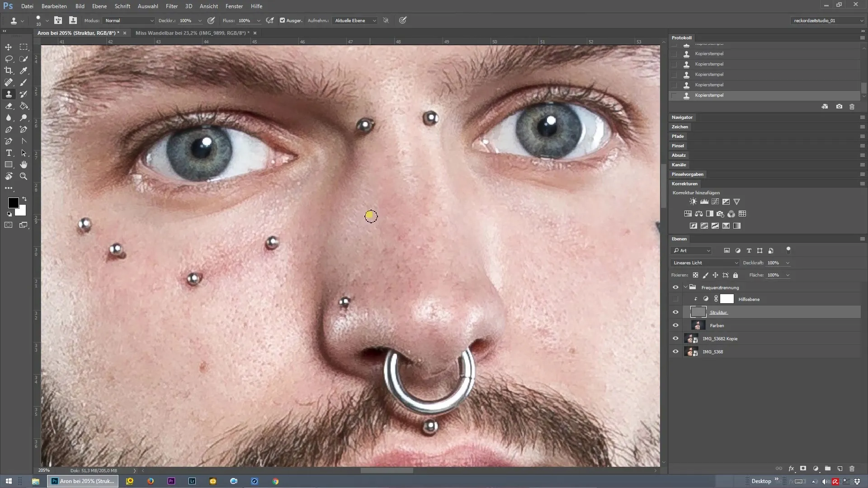
Task: Select the Type tool
Action: 9,153
